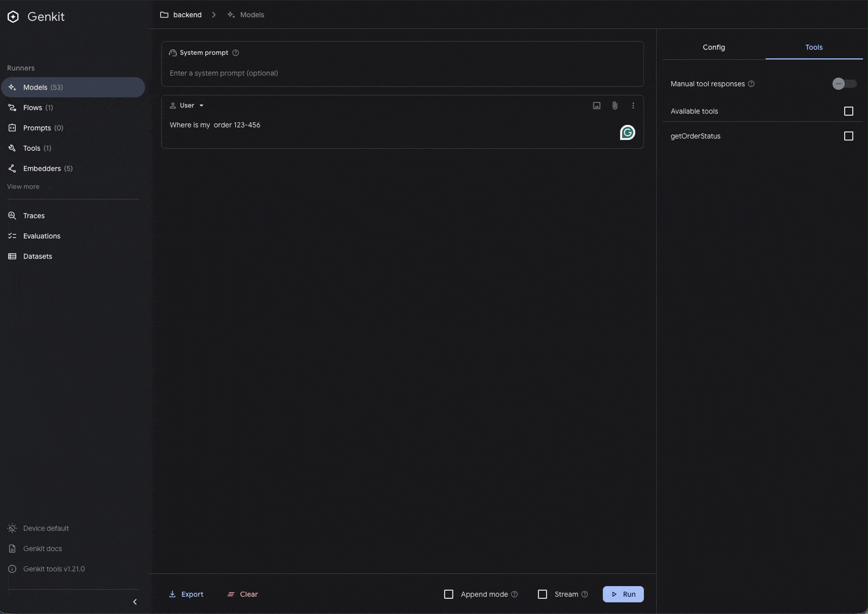Expand View more in Runners list
Image resolution: width=868 pixels, height=614 pixels.
[23, 187]
